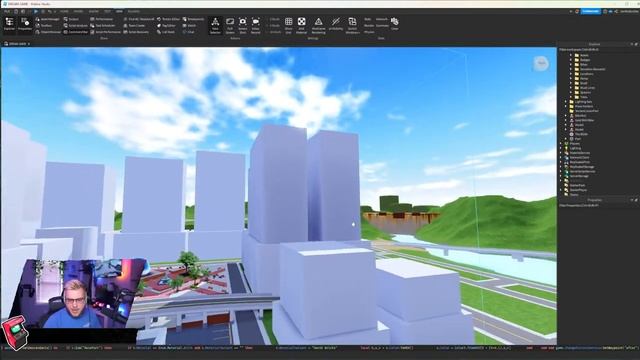Select the Teams item in Explorer
The height and width of the screenshot is (360, 640).
click(574, 195)
